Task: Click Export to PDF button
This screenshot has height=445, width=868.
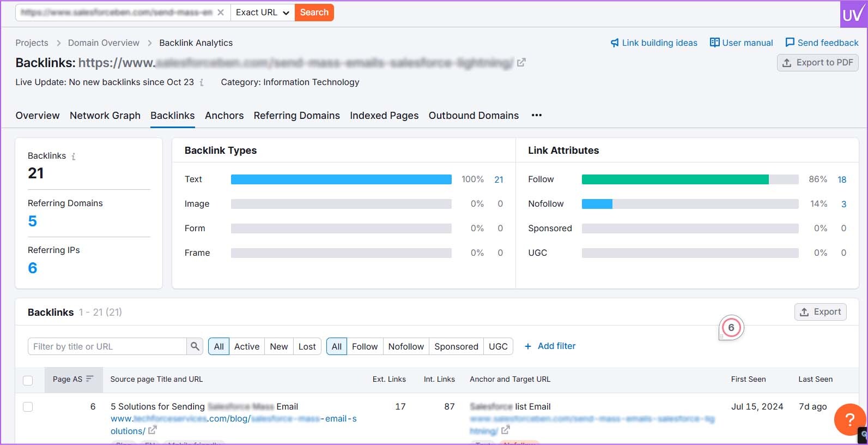Action: point(818,63)
